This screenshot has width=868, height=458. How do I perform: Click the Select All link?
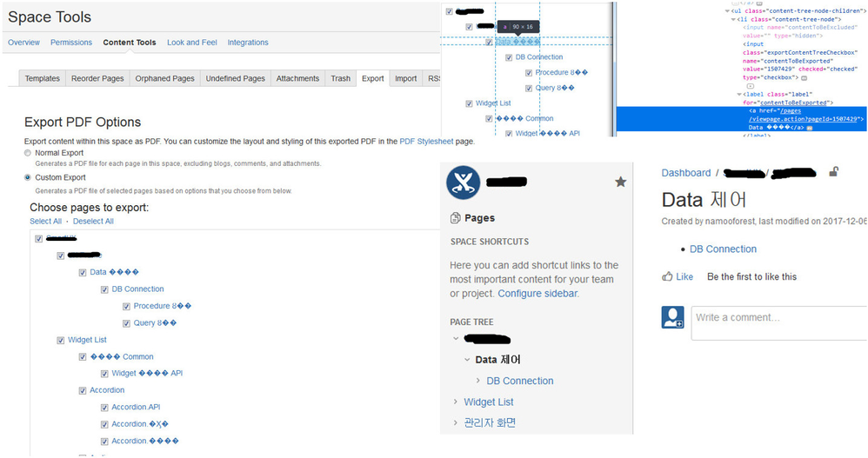pyautogui.click(x=45, y=222)
